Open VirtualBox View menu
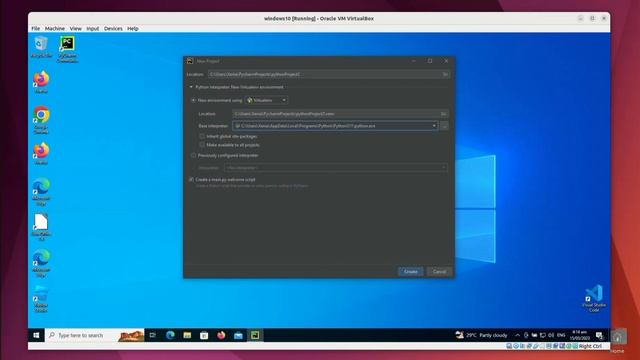Screen dimensions: 640x360 click(76, 29)
